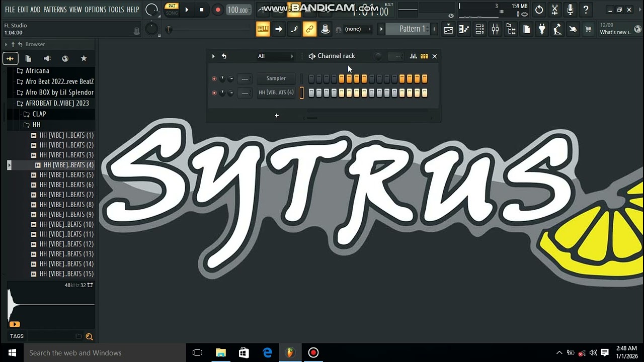Open the Piano roll window icon
This screenshot has height=362, width=644.
click(464, 30)
